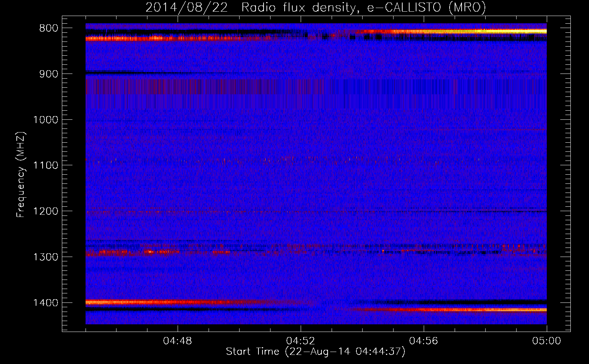Click the 'Frequency (MHZ)' axis label
This screenshot has width=589, height=364.
click(x=20, y=175)
